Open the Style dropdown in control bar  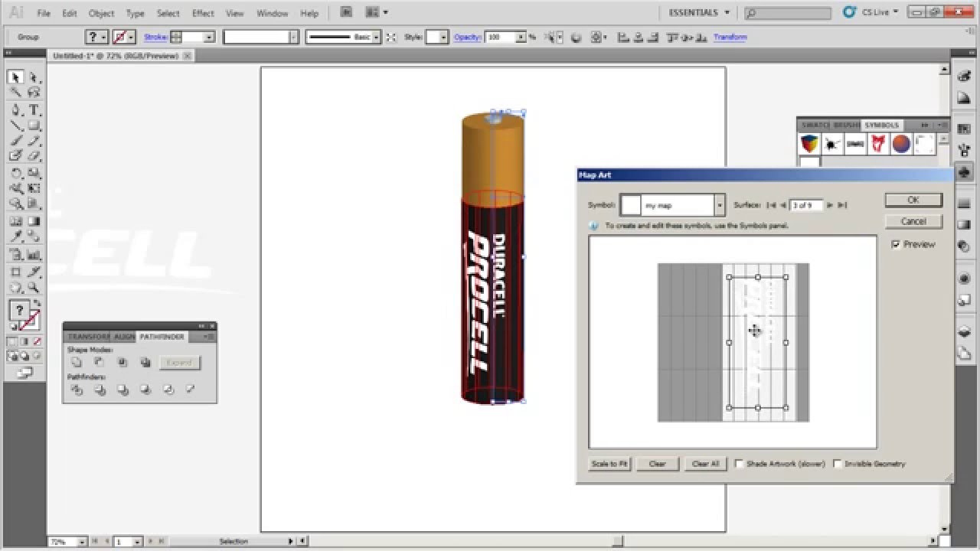tap(443, 37)
